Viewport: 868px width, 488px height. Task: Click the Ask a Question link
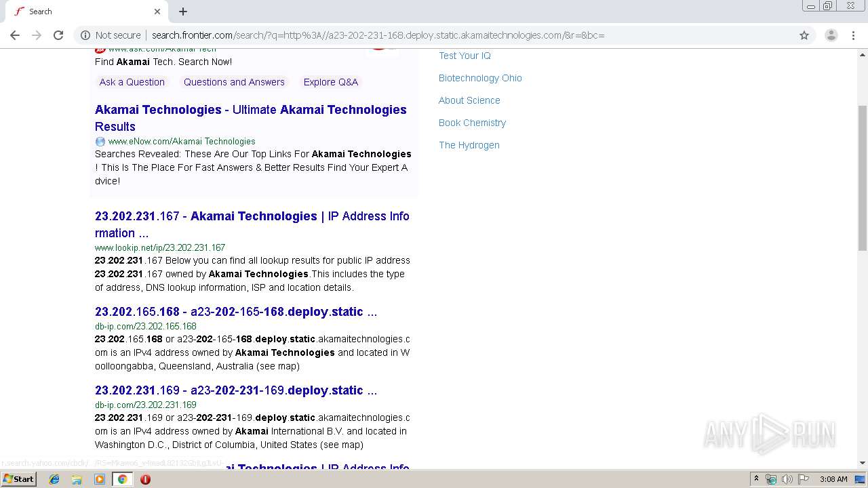click(x=132, y=82)
